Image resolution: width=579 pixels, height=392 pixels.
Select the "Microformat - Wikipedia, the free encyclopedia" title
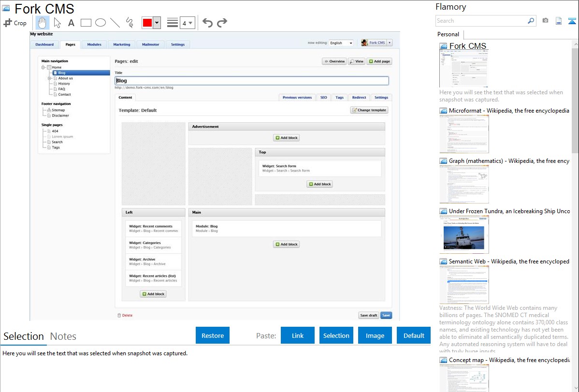point(509,111)
